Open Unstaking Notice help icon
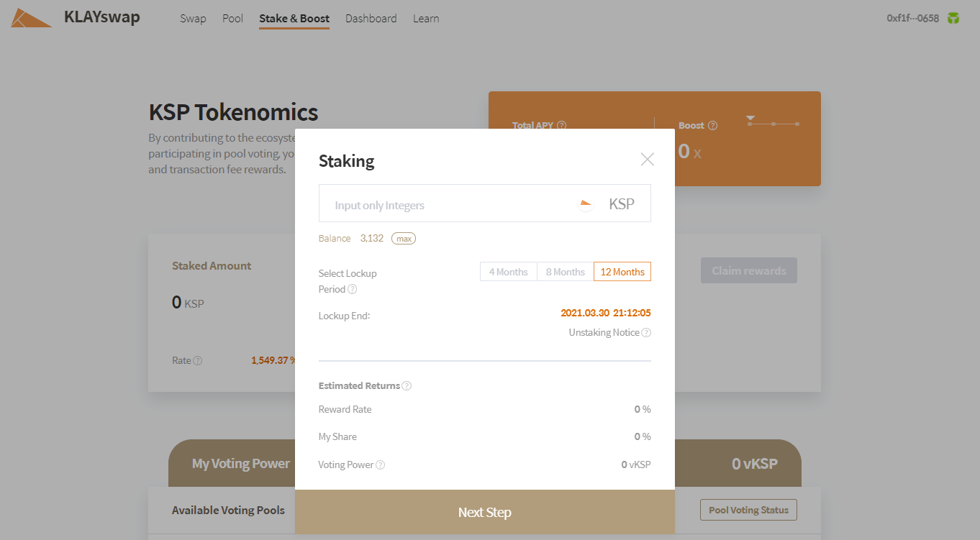Viewport: 980px width, 540px height. (x=646, y=332)
